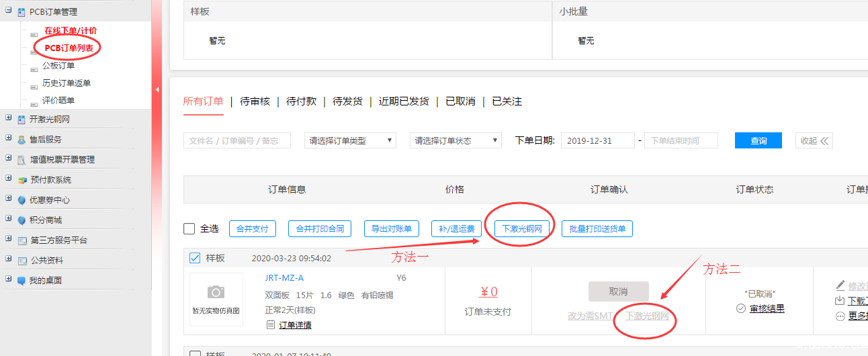Screen dimensions: 868x356
Task: Open the JRT-MZ-A order link
Action: tap(284, 278)
